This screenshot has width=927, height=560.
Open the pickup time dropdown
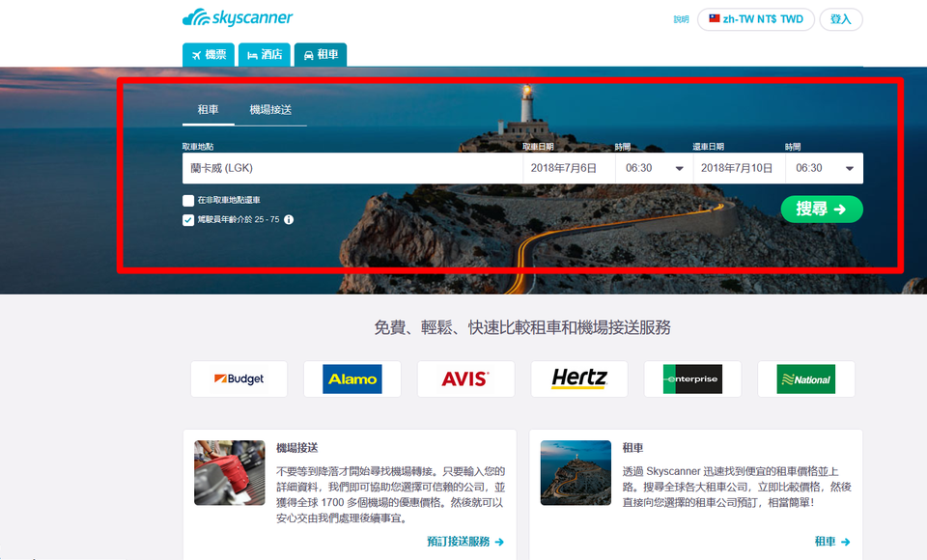[653, 168]
